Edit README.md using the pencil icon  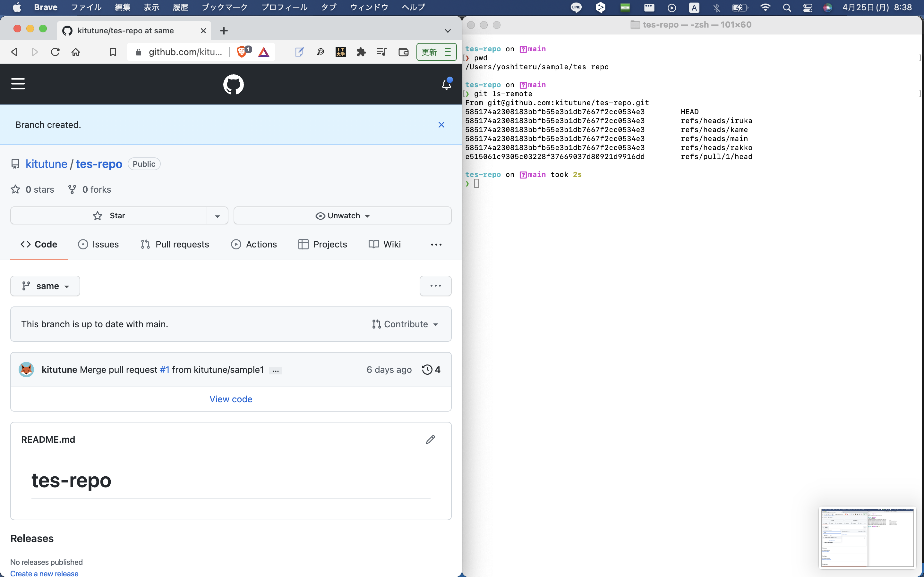(x=430, y=439)
